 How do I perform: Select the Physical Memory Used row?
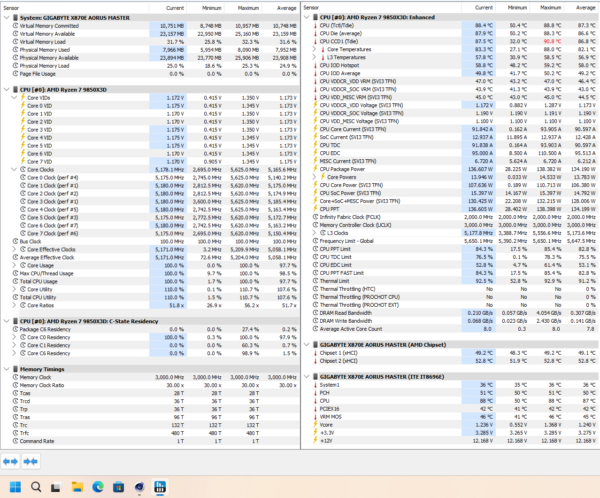150,50
